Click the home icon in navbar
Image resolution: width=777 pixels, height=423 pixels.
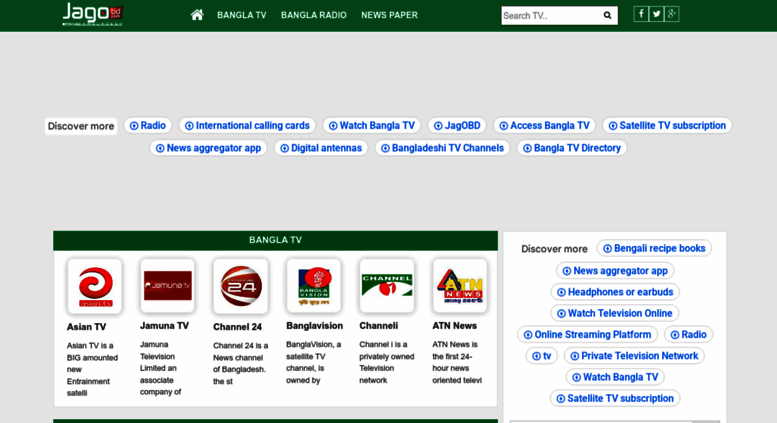[197, 15]
